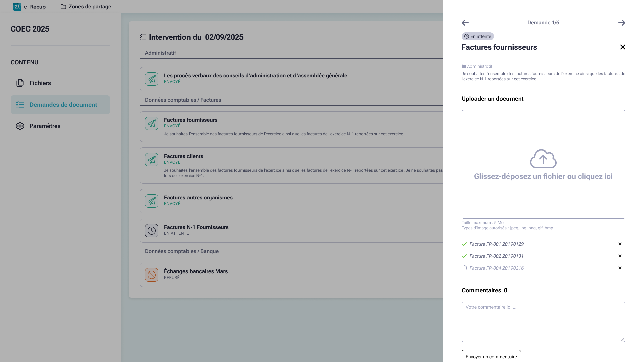Go to the next demande with the right arrow
This screenshot has height=362, width=644.
click(622, 23)
